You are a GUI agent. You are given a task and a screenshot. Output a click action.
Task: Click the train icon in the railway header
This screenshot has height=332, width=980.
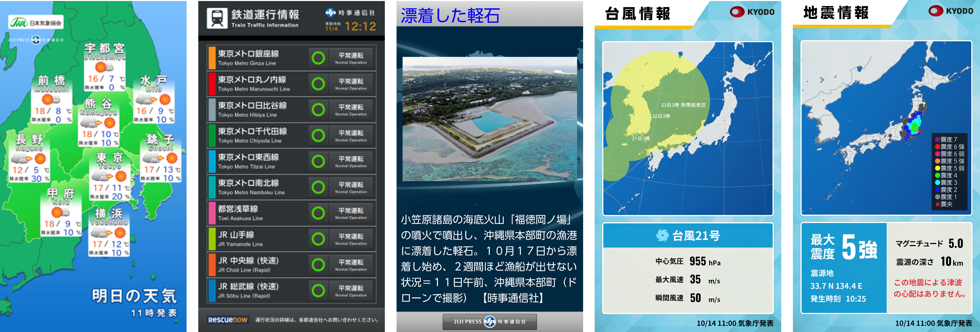click(x=217, y=18)
